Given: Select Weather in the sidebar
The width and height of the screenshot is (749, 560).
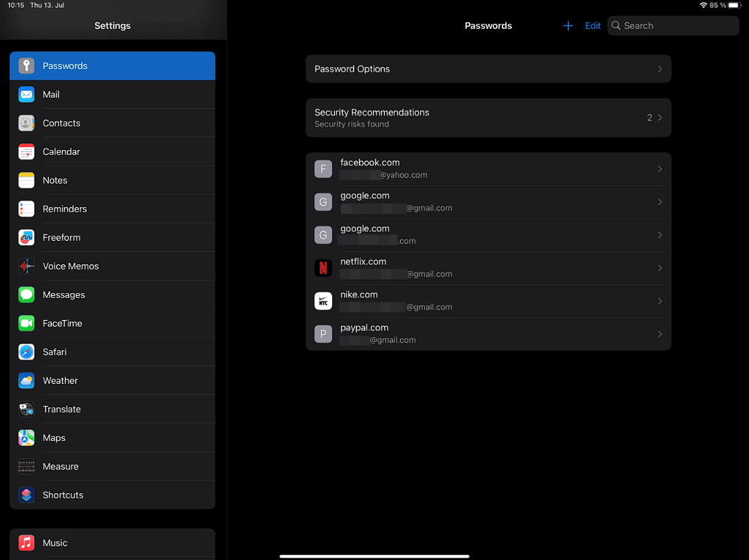Looking at the screenshot, I should coord(112,381).
